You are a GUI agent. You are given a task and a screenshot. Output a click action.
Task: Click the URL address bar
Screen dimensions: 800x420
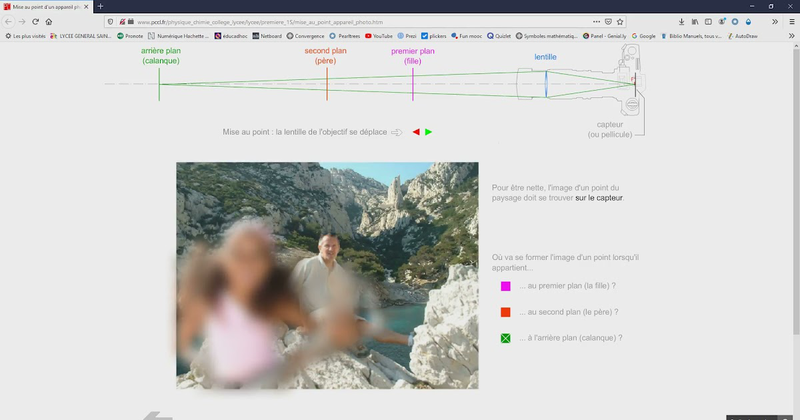tap(357, 22)
